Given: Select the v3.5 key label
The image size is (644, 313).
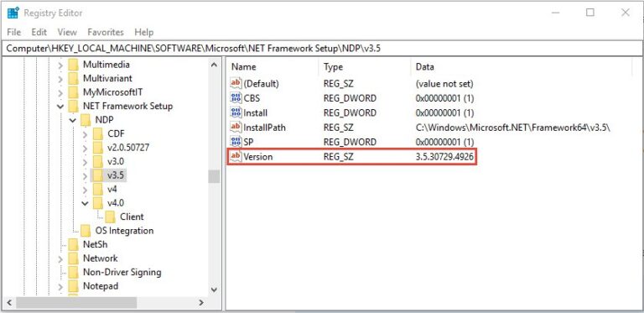Looking at the screenshot, I should [x=116, y=175].
